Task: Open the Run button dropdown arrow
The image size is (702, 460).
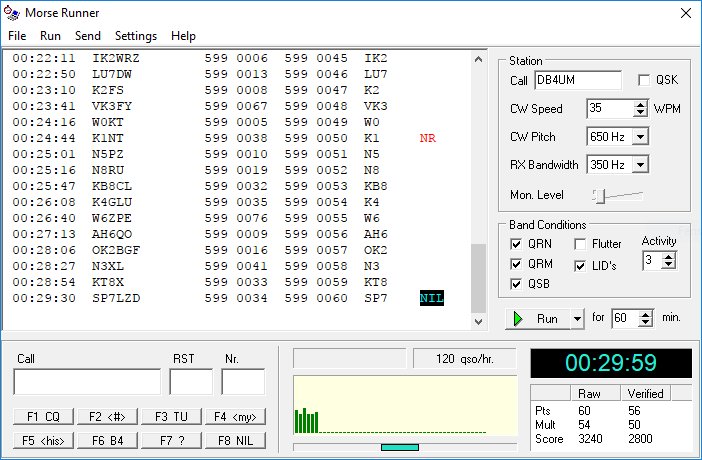Action: [578, 319]
